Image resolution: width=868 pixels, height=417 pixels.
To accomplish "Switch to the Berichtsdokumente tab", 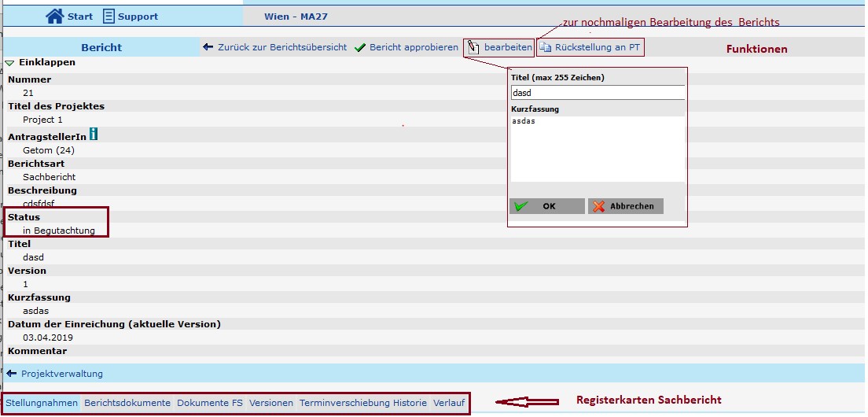I will pyautogui.click(x=127, y=403).
